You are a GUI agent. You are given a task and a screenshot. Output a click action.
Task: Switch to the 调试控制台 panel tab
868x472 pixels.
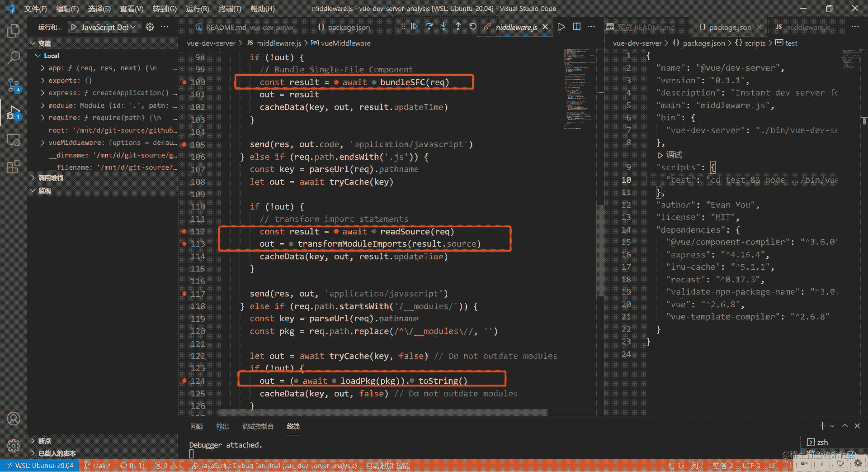258,426
